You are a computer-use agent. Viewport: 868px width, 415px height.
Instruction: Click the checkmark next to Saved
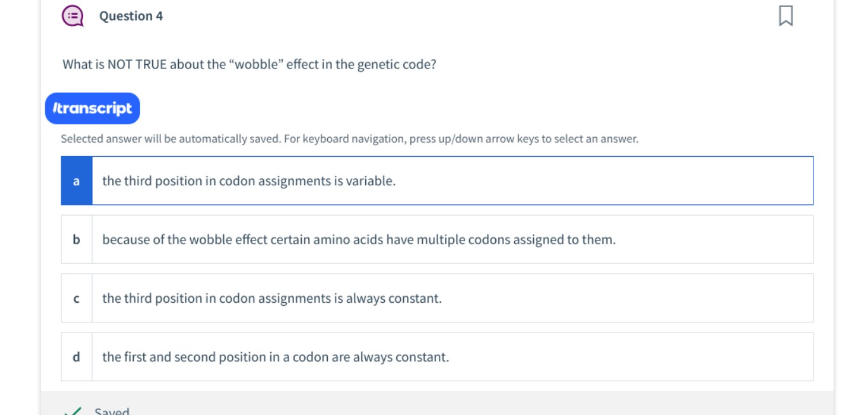tap(72, 411)
